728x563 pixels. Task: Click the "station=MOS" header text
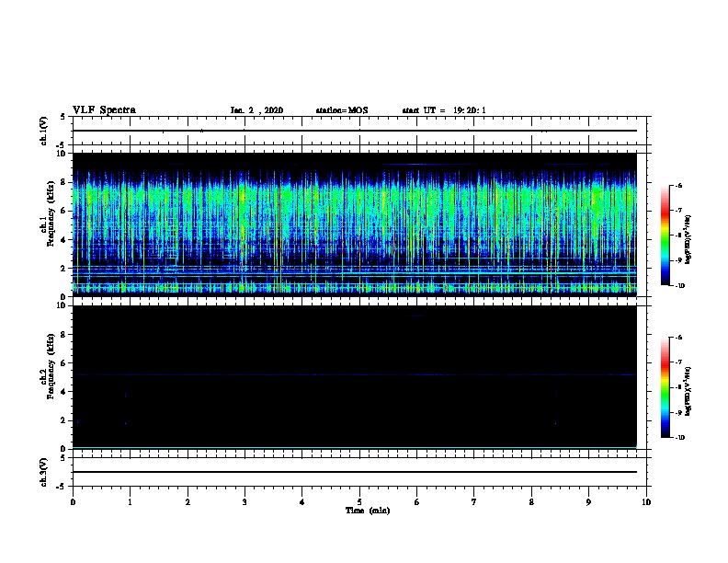pos(342,110)
